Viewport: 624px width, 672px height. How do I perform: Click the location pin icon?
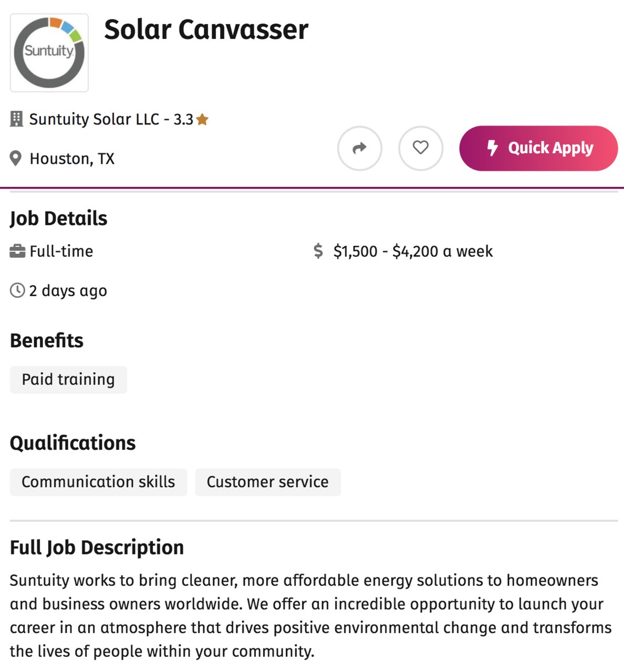click(x=16, y=159)
